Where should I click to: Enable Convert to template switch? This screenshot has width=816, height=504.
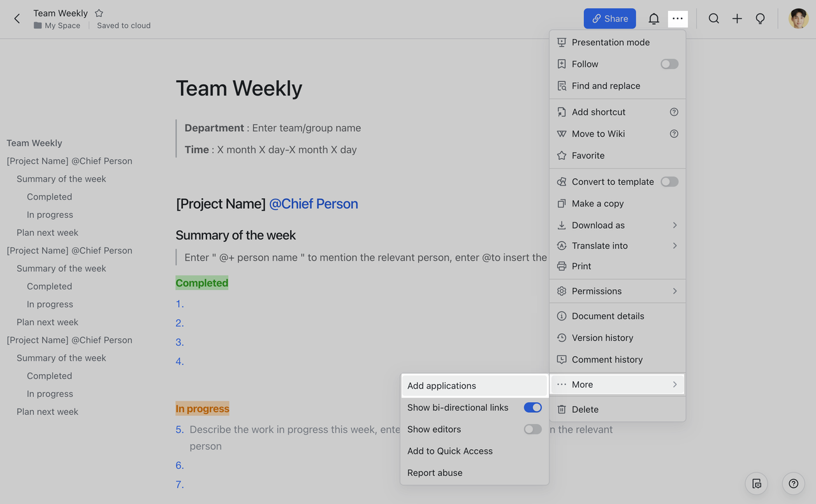click(669, 182)
